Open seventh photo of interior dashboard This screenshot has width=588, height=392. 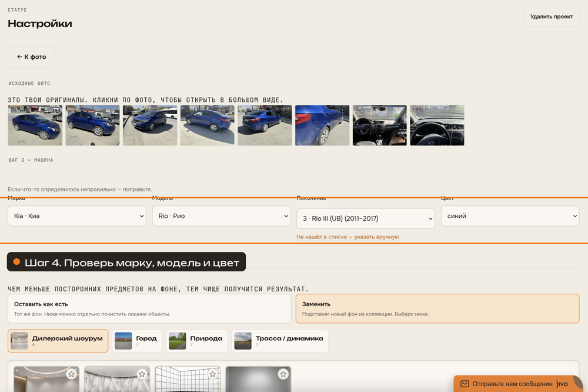tap(379, 125)
